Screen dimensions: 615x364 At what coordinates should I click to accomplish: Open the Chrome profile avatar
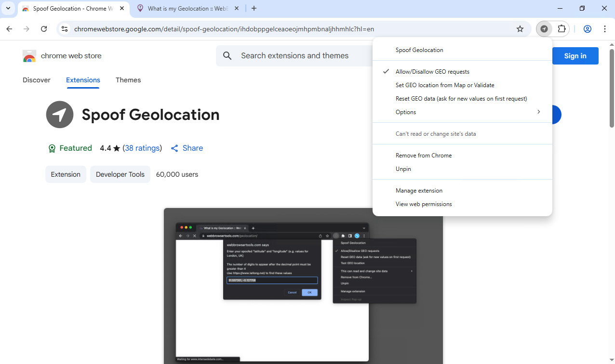pos(587,29)
